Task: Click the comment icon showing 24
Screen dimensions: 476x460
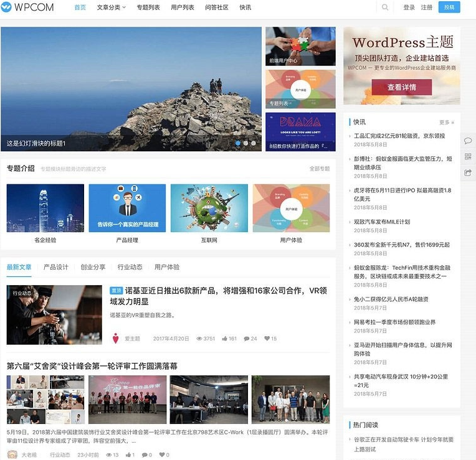Action: pyautogui.click(x=247, y=339)
